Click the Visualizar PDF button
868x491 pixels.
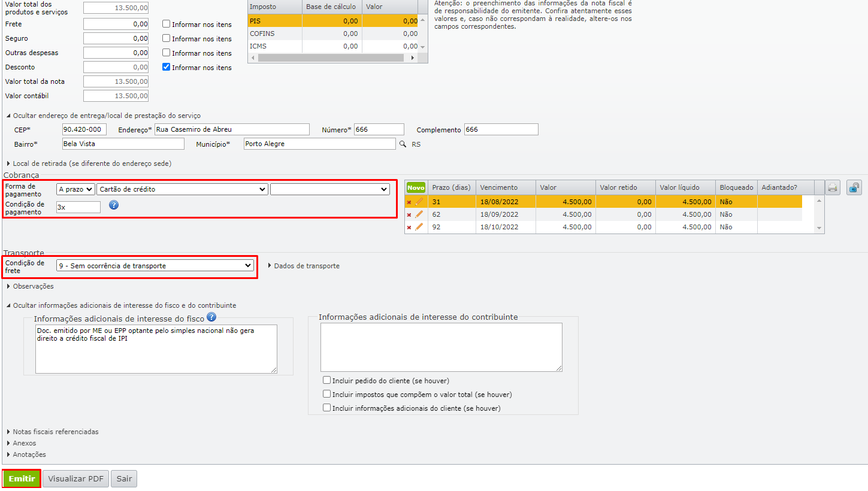[75, 479]
